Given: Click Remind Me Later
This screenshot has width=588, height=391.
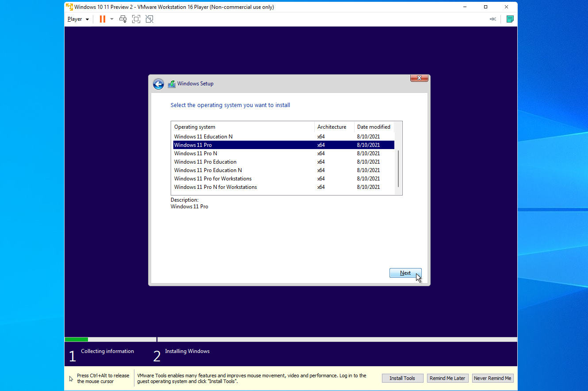Looking at the screenshot, I should [x=447, y=378].
